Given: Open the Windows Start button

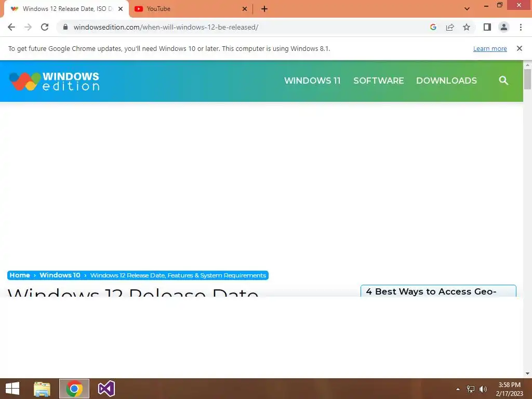Looking at the screenshot, I should click(12, 389).
